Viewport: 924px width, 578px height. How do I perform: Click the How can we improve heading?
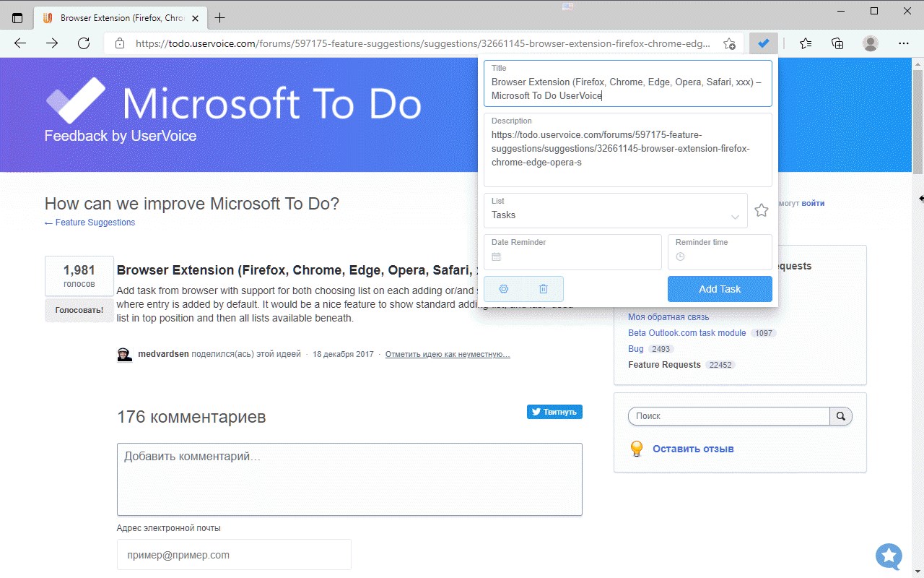[x=192, y=204]
